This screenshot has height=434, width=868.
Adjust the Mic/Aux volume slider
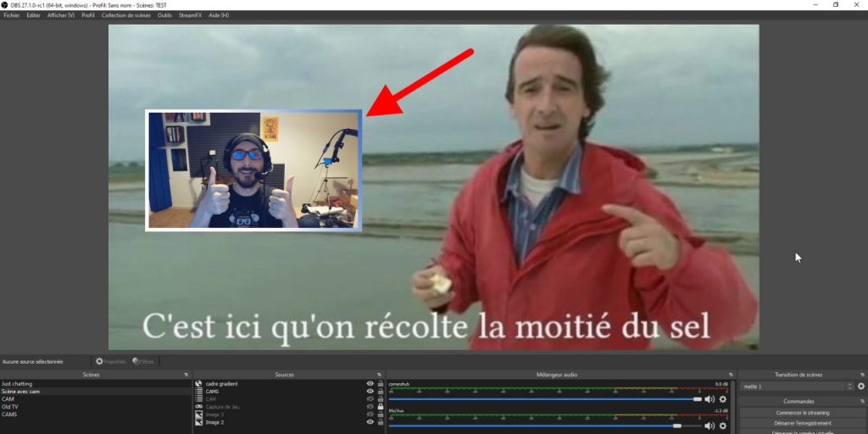point(545,426)
